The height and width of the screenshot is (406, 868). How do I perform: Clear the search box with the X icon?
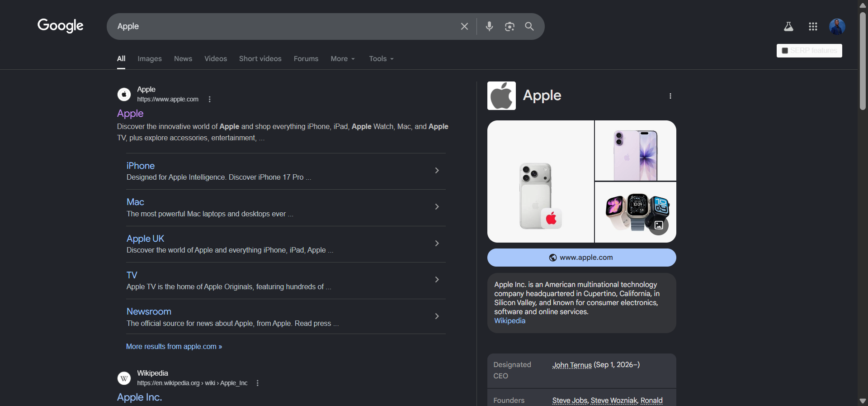(464, 26)
